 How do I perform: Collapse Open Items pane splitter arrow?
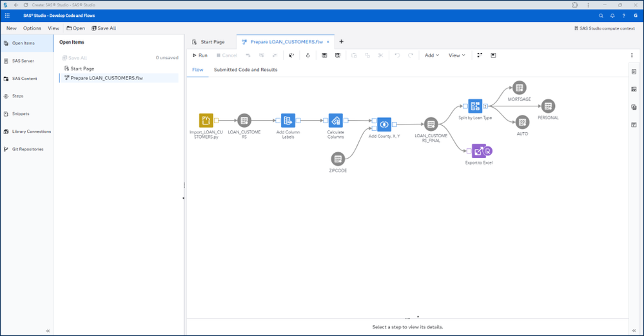point(183,198)
